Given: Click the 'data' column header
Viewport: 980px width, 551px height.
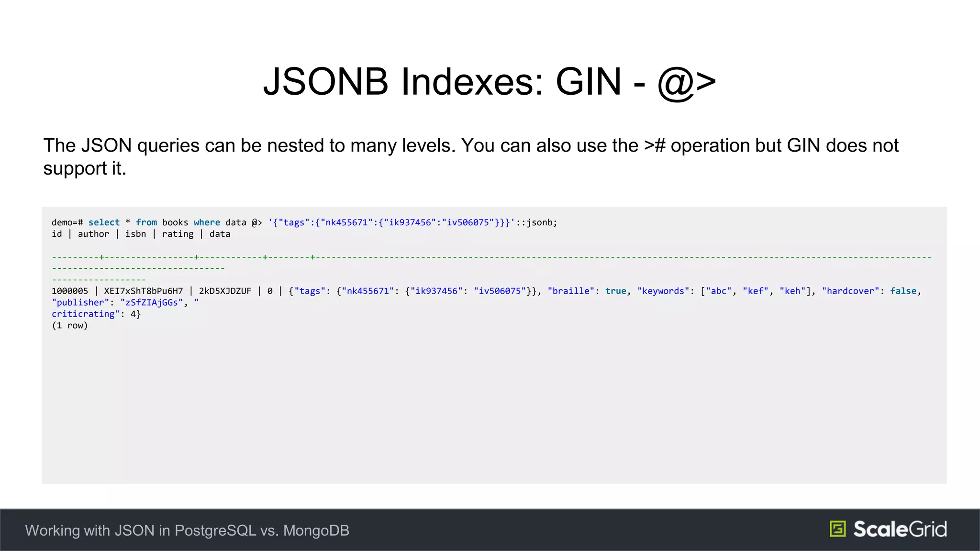Looking at the screenshot, I should coord(220,234).
